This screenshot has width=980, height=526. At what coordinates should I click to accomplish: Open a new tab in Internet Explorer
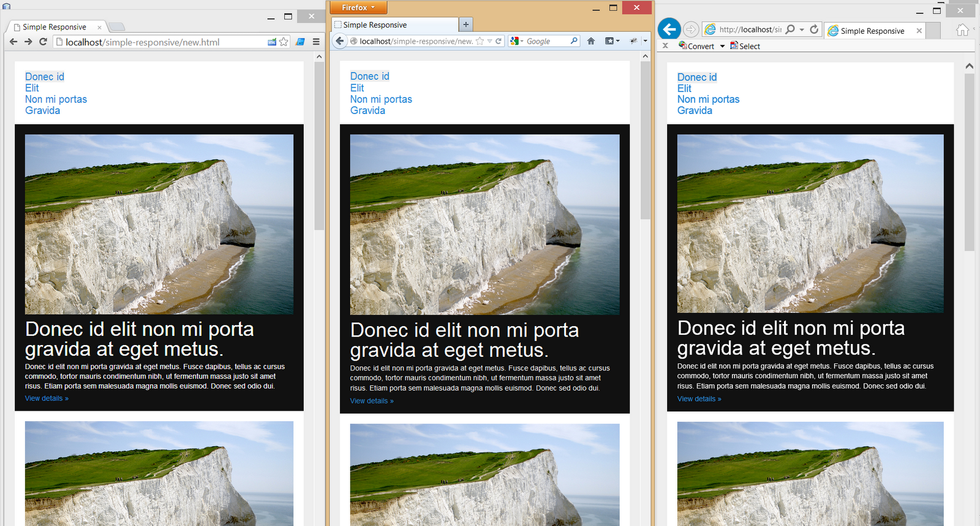[x=933, y=31]
